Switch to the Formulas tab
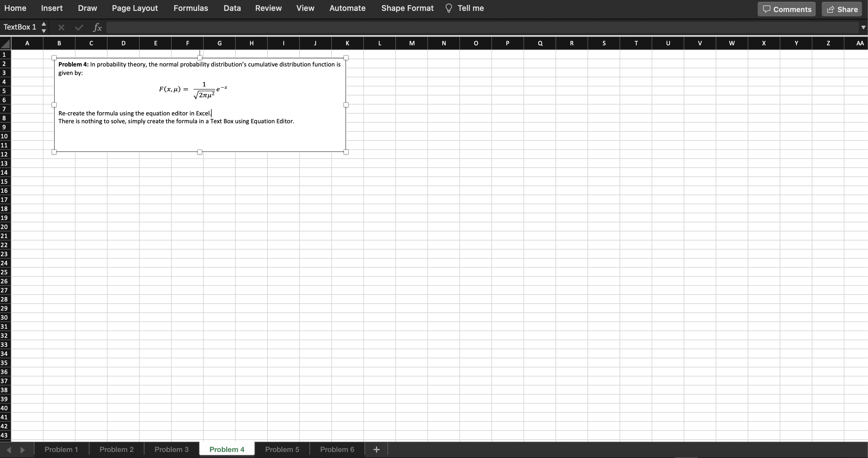This screenshot has width=868, height=458. tap(191, 8)
